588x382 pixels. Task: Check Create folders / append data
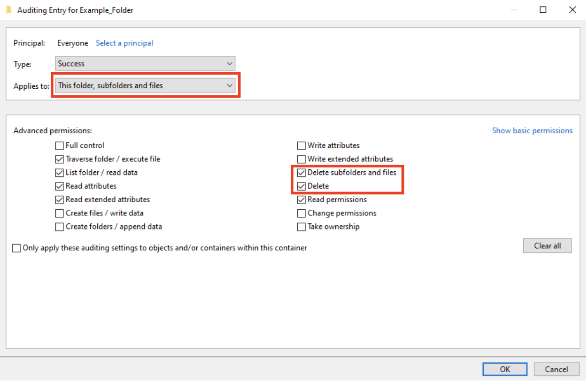(x=59, y=227)
